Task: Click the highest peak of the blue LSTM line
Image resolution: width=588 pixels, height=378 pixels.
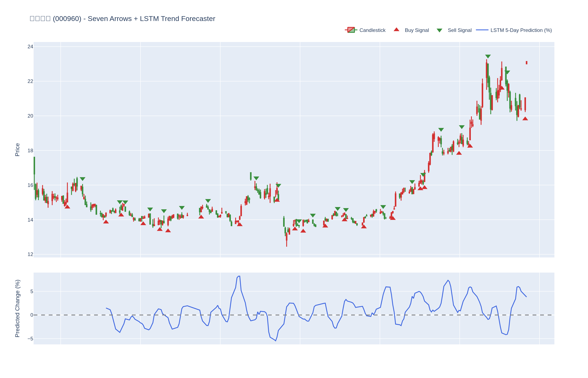Action: pos(239,276)
